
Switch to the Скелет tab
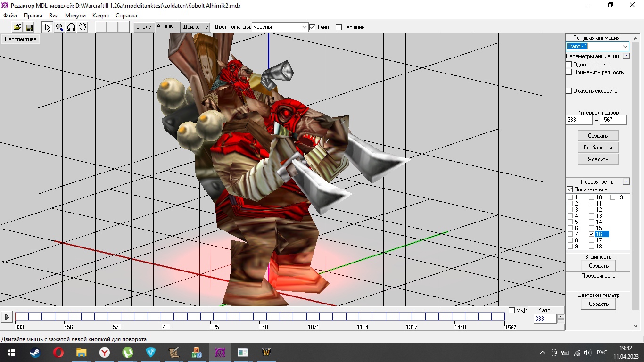tap(144, 27)
